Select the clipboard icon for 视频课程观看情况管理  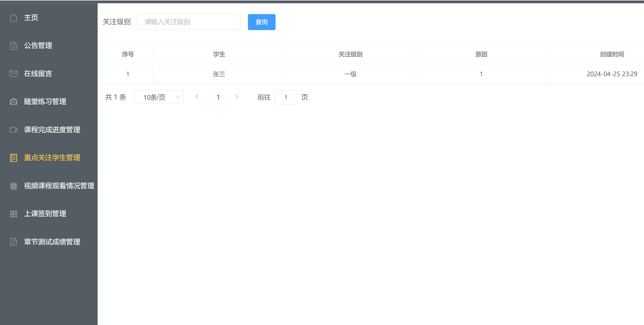tap(14, 186)
